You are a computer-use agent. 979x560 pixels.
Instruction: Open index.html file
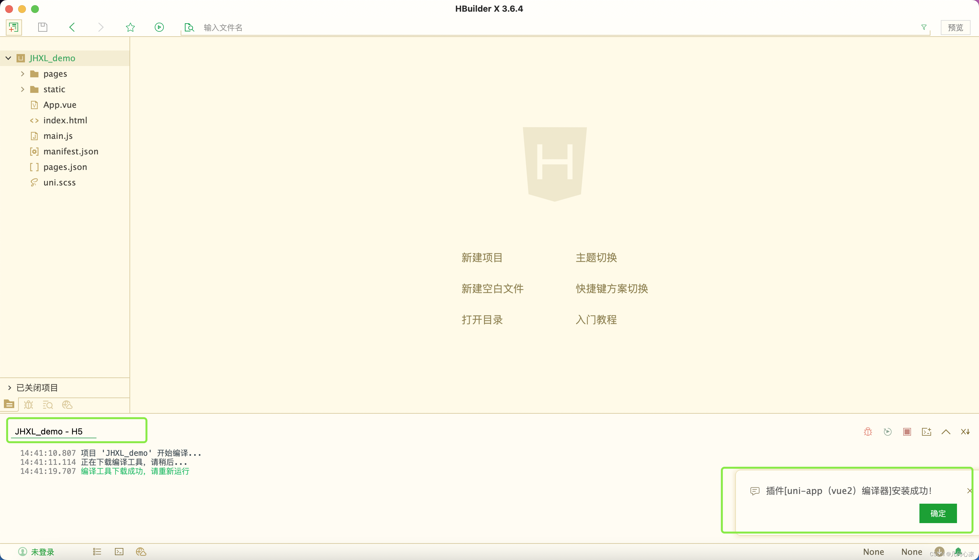(65, 120)
